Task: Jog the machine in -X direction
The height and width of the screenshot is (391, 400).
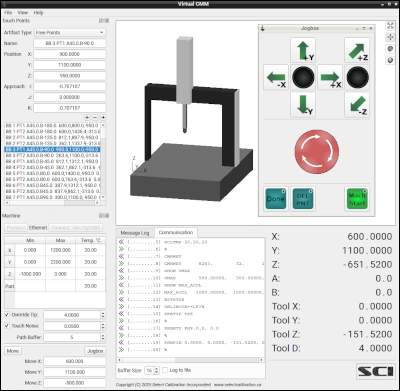Action: click(x=276, y=77)
